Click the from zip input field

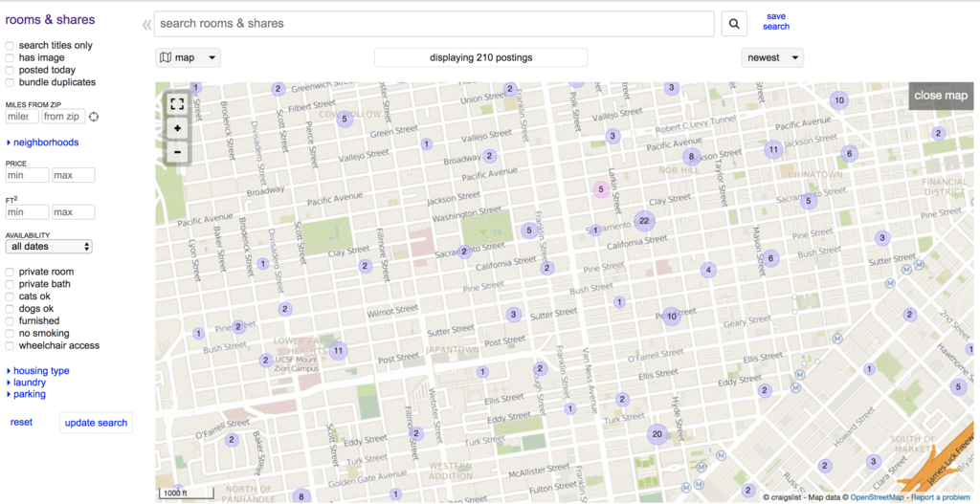click(64, 117)
